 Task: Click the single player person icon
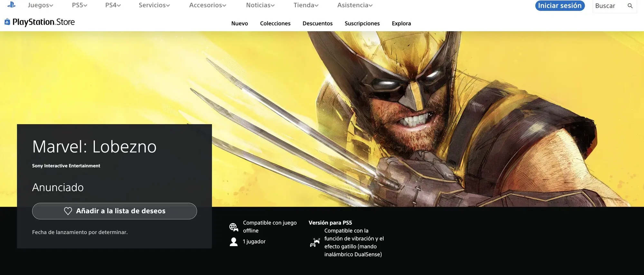(x=234, y=242)
